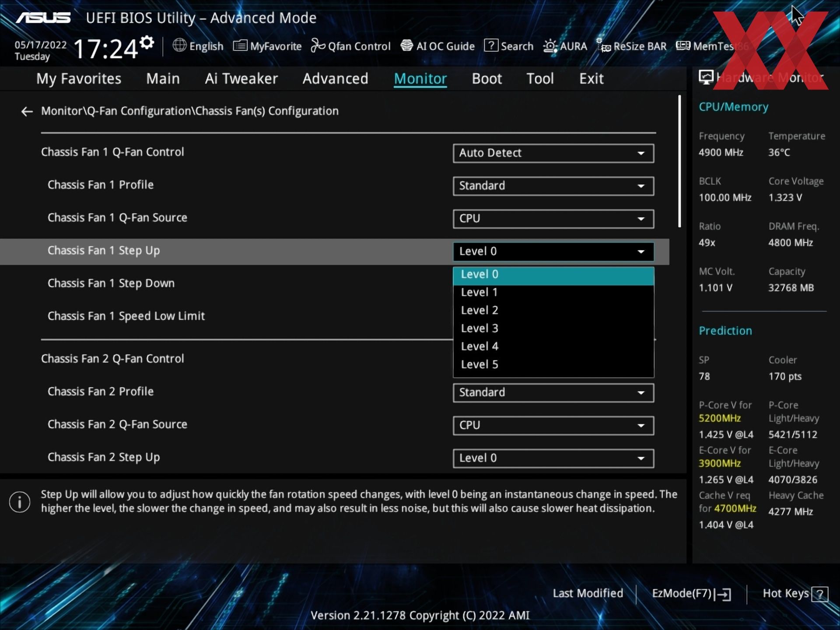This screenshot has width=840, height=630.
Task: Click the Search question-mark icon
Action: 491,45
